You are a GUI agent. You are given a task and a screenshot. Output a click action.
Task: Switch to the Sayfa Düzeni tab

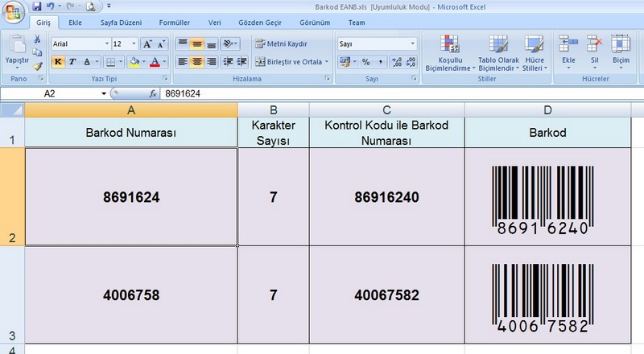point(122,23)
